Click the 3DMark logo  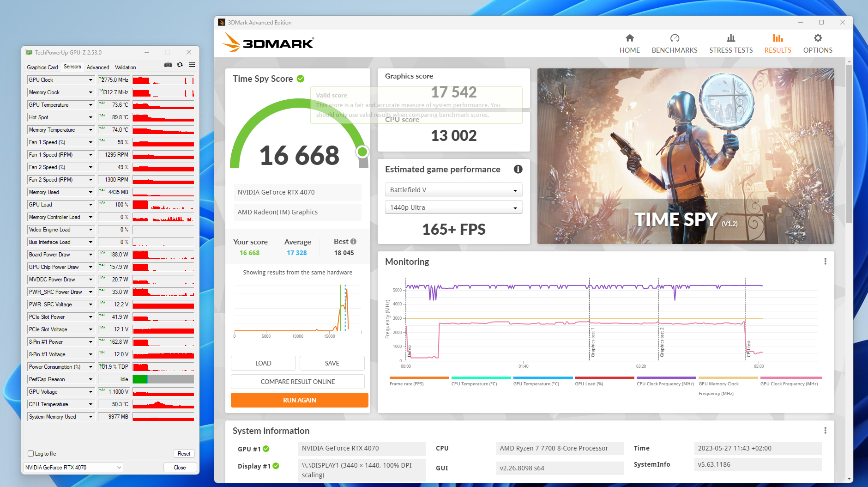(x=268, y=43)
